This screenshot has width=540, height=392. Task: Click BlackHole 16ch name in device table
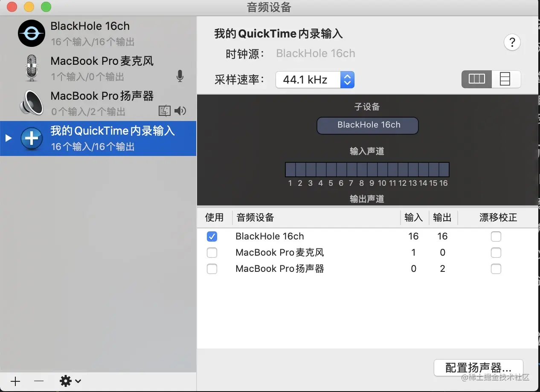point(270,236)
